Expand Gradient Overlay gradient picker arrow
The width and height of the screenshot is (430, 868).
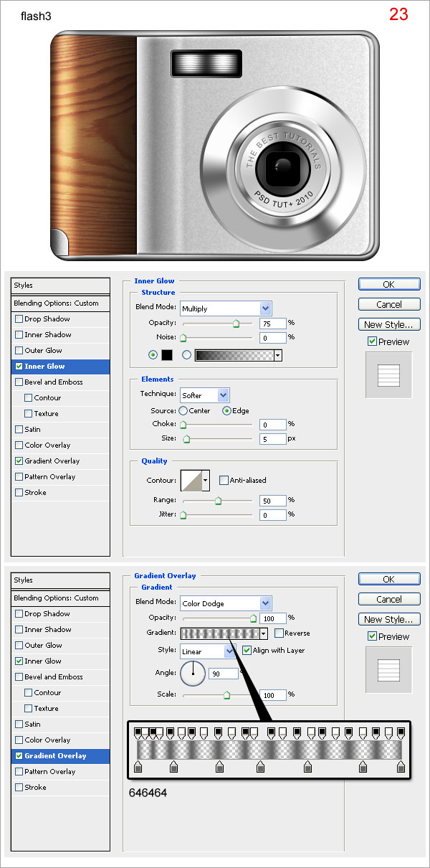(x=264, y=633)
